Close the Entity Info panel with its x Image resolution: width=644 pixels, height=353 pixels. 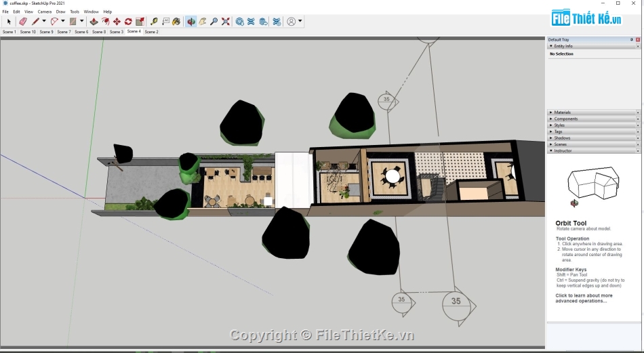[x=638, y=46]
